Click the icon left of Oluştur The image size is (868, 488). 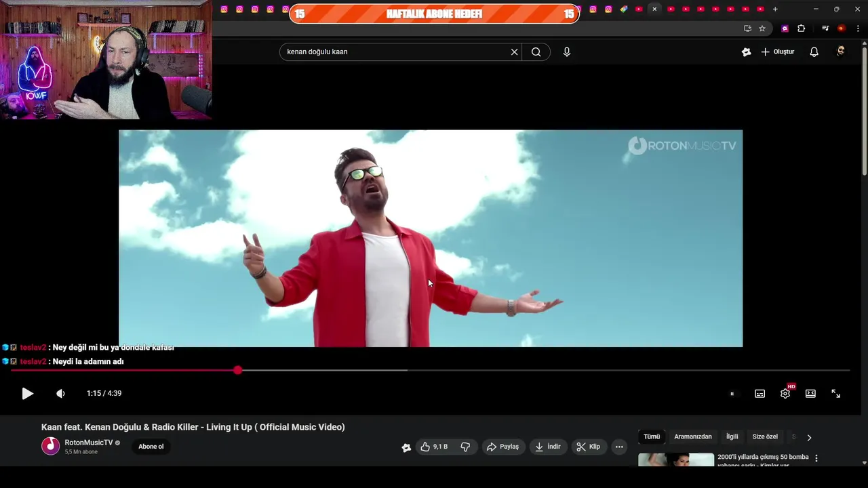pyautogui.click(x=746, y=52)
